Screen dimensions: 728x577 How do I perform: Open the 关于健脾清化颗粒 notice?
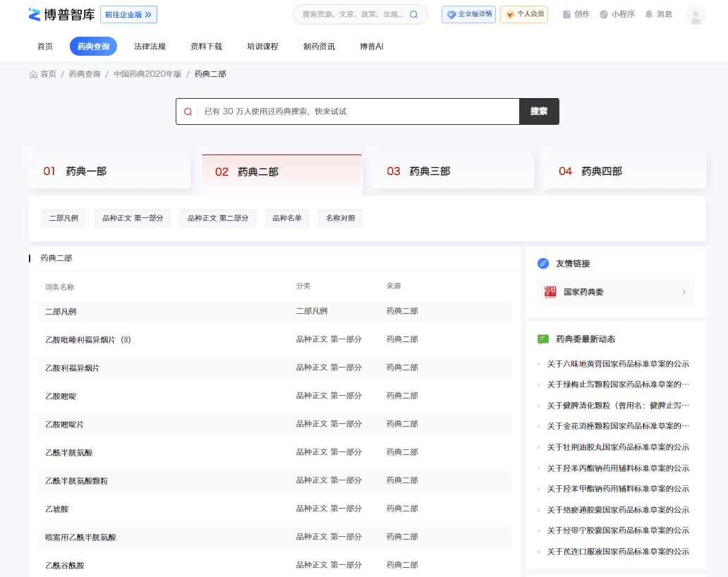(x=618, y=406)
